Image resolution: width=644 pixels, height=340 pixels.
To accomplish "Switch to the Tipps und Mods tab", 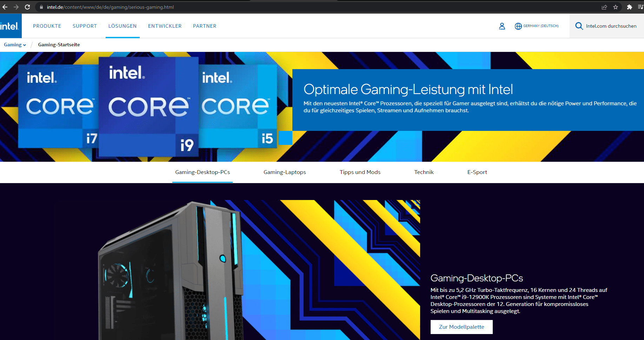I will (x=360, y=172).
